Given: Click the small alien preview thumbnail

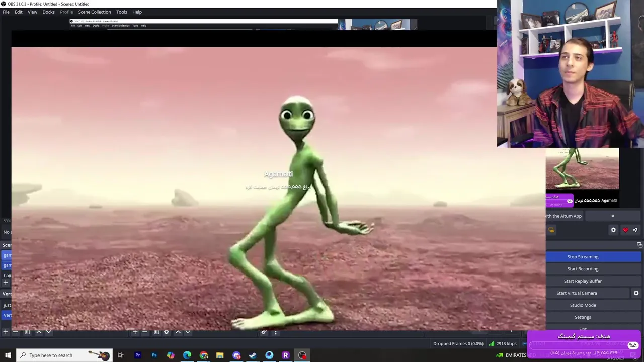Looking at the screenshot, I should coord(583,168).
